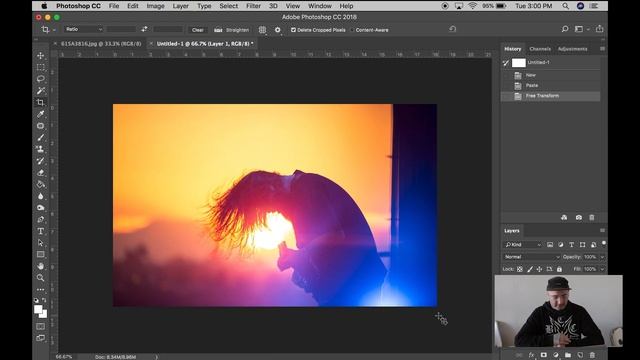Swap foreground and background colors
This screenshot has height=360, width=640.
(44, 300)
